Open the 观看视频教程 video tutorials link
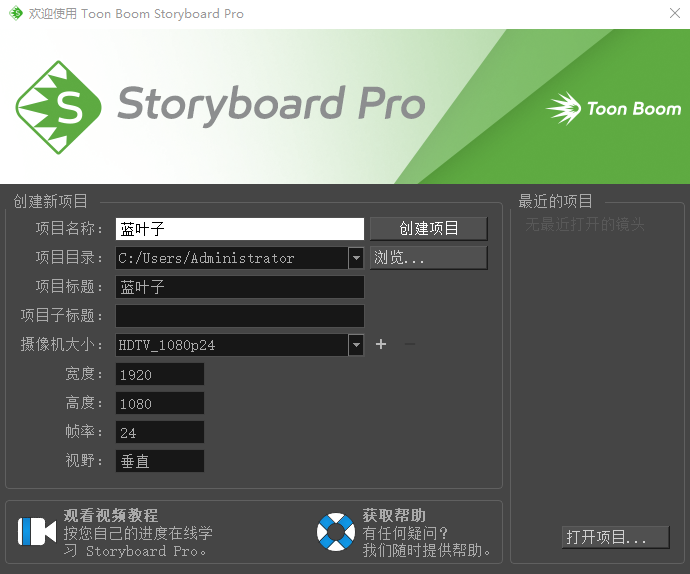This screenshot has height=574, width=690. 110,515
